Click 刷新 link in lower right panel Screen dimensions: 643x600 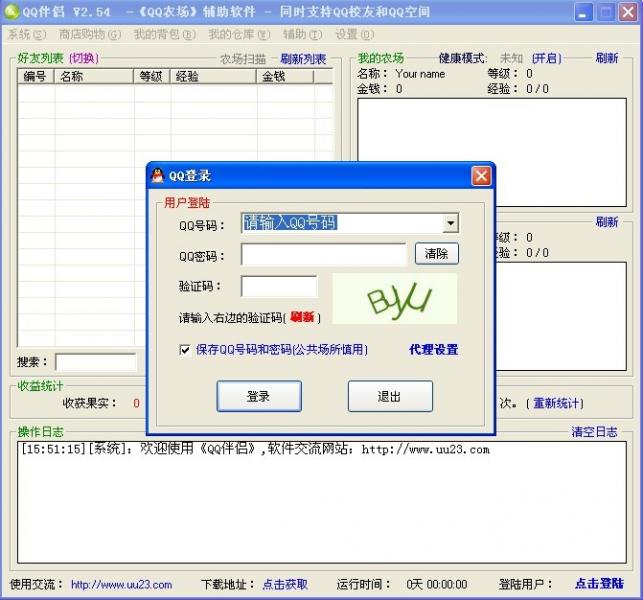607,222
